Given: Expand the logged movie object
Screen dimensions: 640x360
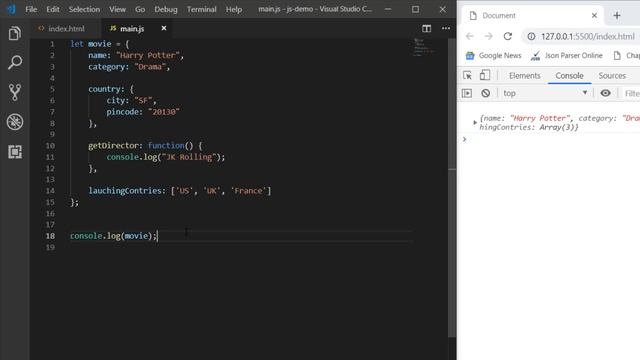Looking at the screenshot, I should click(475, 122).
